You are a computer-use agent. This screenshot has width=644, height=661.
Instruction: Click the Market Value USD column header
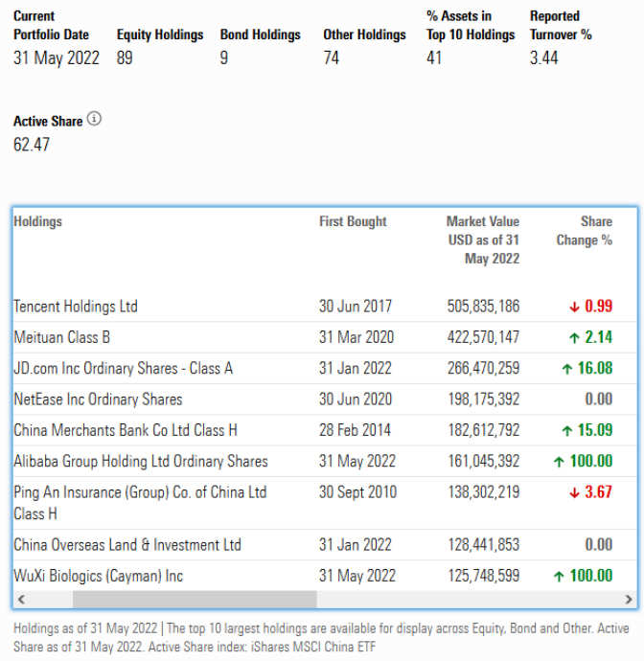[483, 239]
